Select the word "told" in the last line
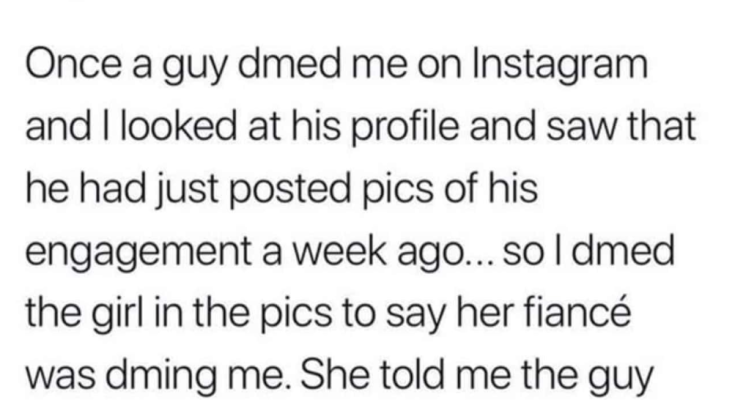The width and height of the screenshot is (735, 400). coord(408,374)
